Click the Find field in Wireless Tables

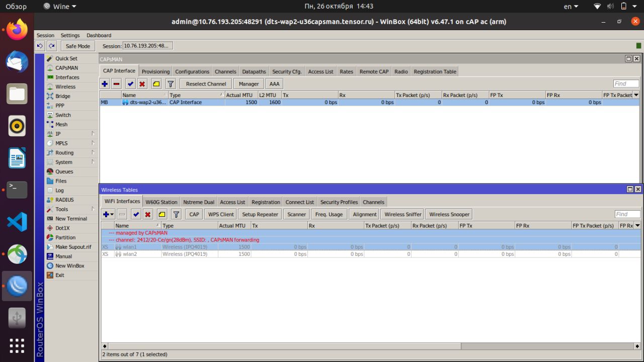[x=627, y=214]
